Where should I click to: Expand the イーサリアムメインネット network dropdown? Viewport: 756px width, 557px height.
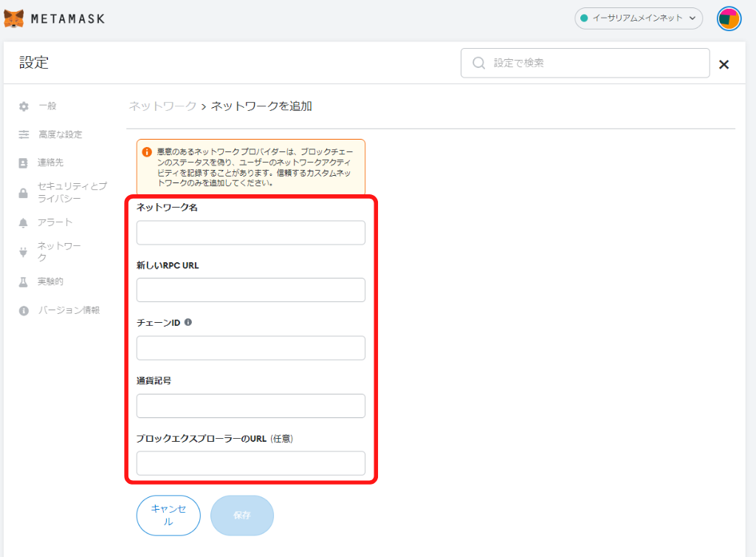pyautogui.click(x=639, y=18)
